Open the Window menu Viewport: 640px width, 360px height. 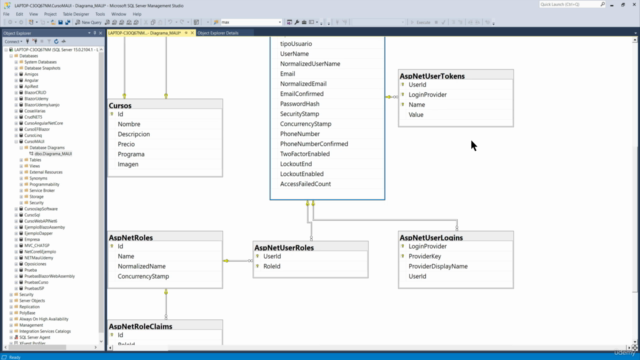(118, 14)
